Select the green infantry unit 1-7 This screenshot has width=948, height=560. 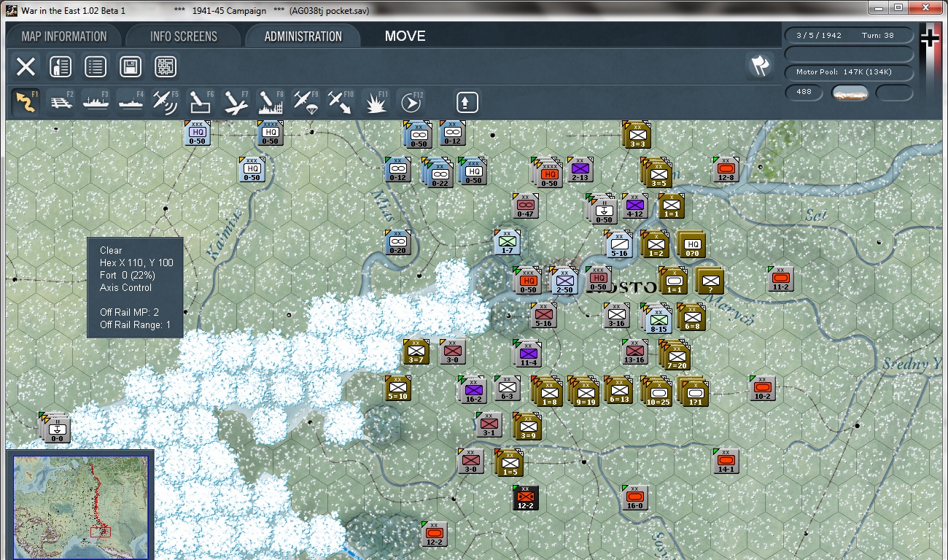[507, 243]
